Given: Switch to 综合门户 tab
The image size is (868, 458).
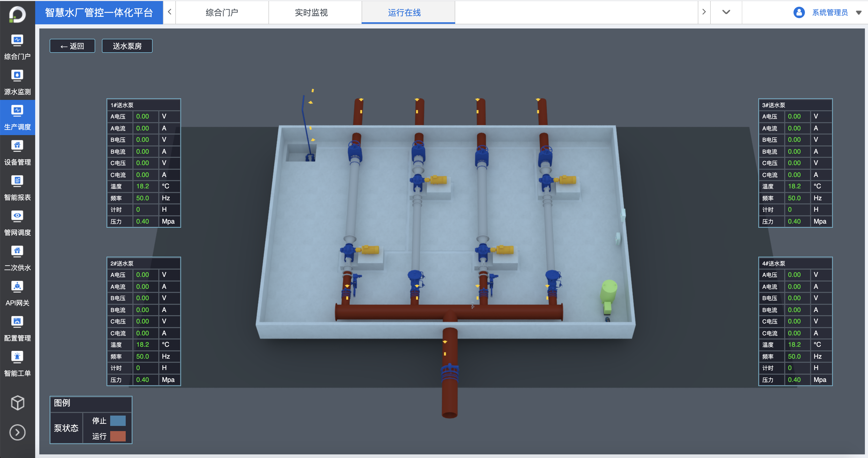Looking at the screenshot, I should pyautogui.click(x=222, y=13).
